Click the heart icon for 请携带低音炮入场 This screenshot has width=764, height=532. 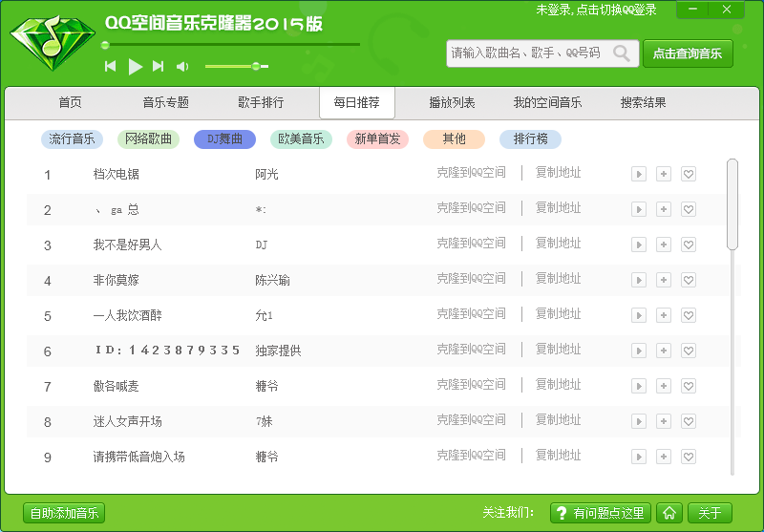point(688,457)
